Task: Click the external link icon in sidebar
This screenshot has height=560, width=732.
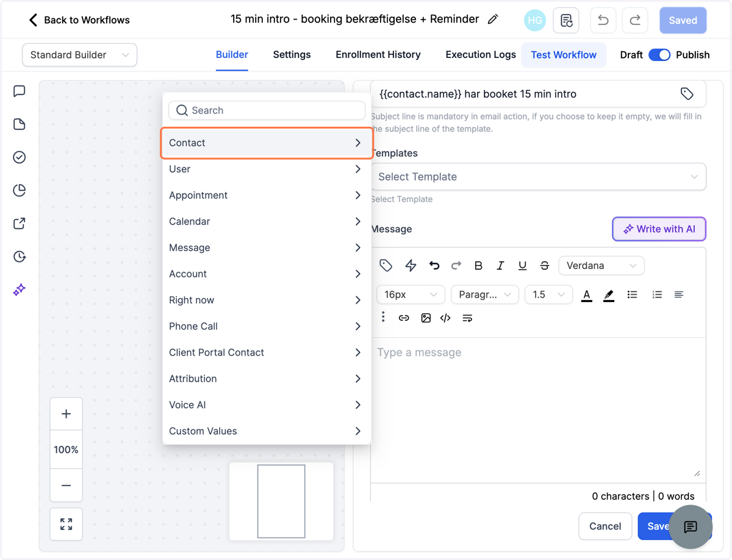Action: coord(20,223)
